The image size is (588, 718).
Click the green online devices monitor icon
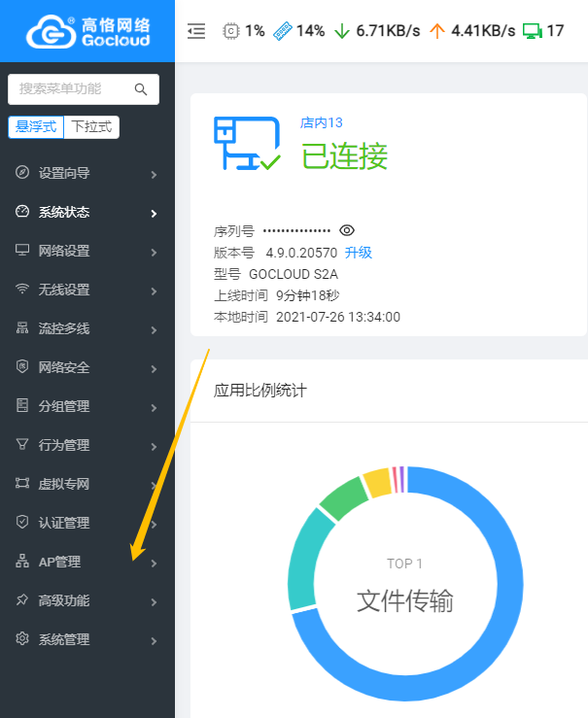[532, 31]
